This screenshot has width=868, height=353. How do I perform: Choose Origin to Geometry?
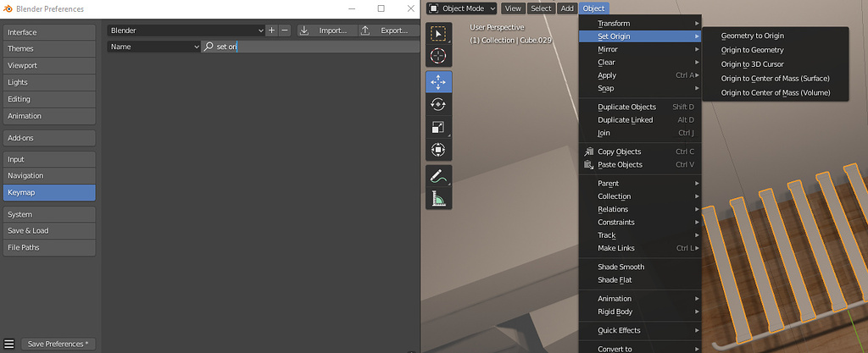pos(775,50)
